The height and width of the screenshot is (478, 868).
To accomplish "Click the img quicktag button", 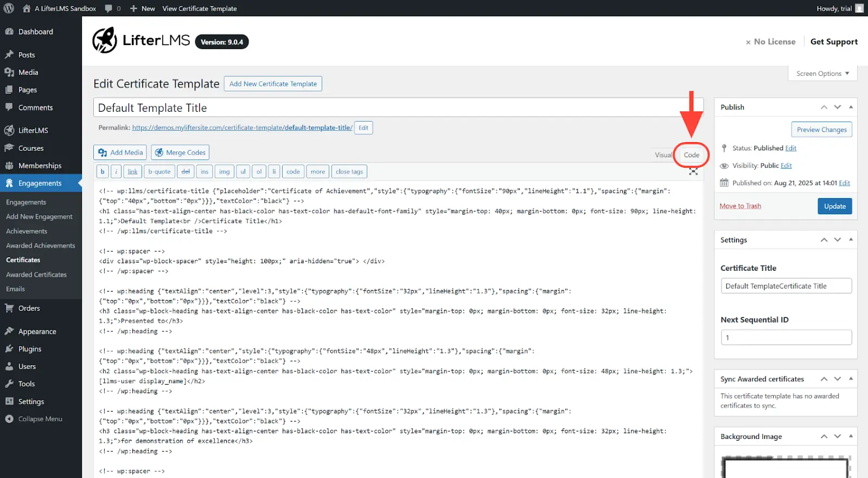I will [224, 171].
